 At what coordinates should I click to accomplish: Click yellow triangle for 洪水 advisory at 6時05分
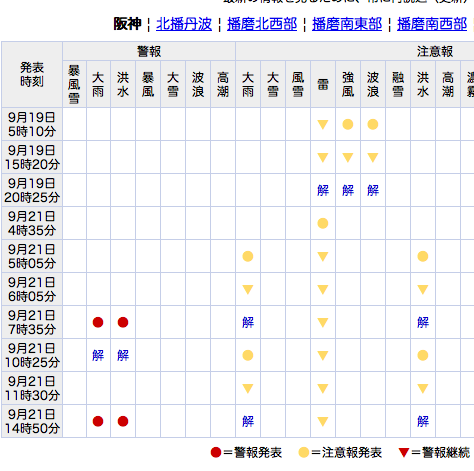click(423, 290)
